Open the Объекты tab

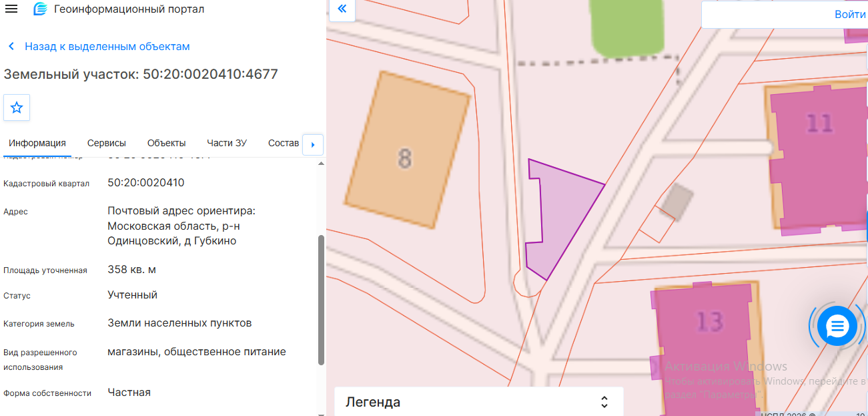[167, 143]
